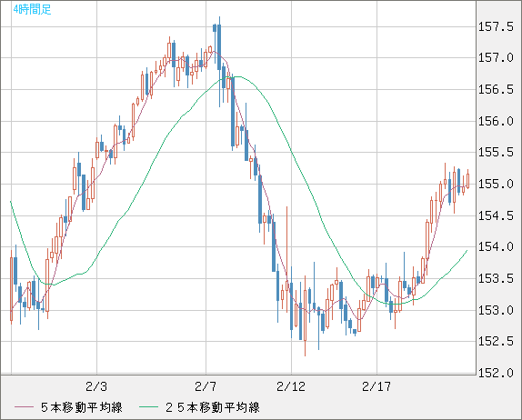The height and width of the screenshot is (420, 522).
Task: Click the 154.5 price axis label
Action: [496, 215]
